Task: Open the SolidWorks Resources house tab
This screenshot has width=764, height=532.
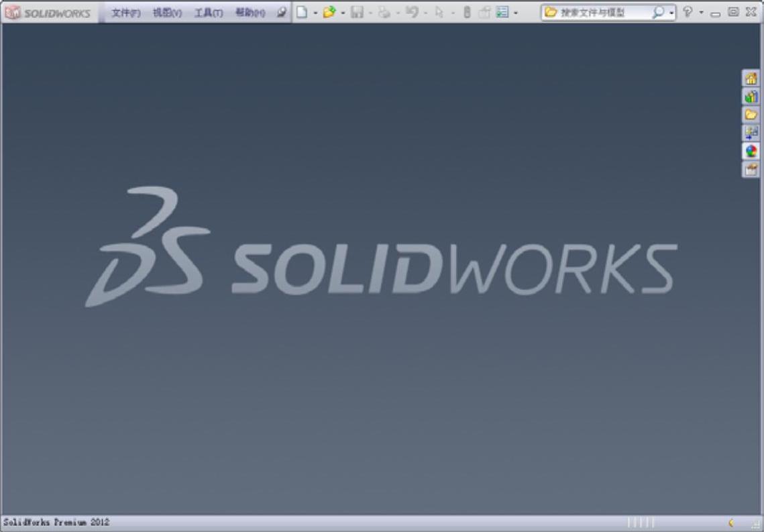Action: pyautogui.click(x=751, y=78)
